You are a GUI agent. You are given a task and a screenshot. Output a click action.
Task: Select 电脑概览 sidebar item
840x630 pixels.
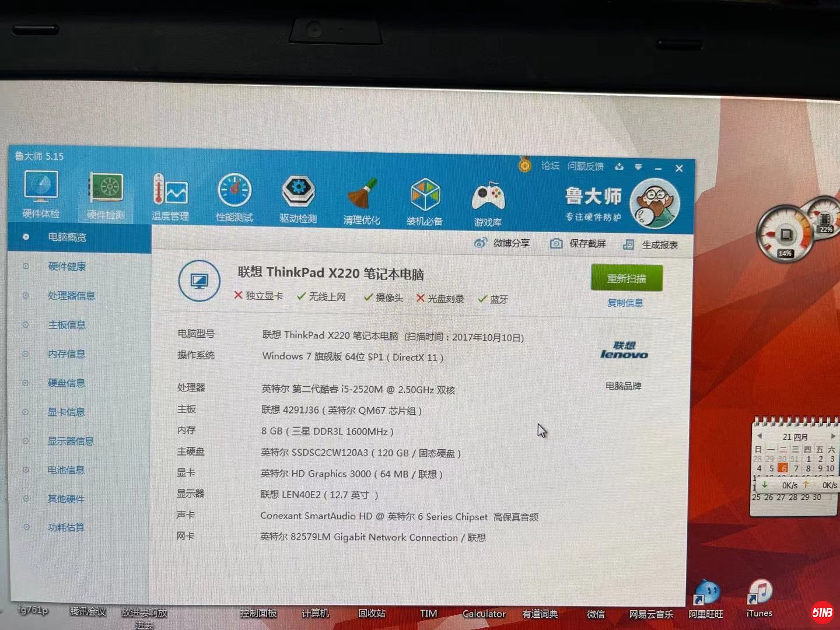point(80,237)
